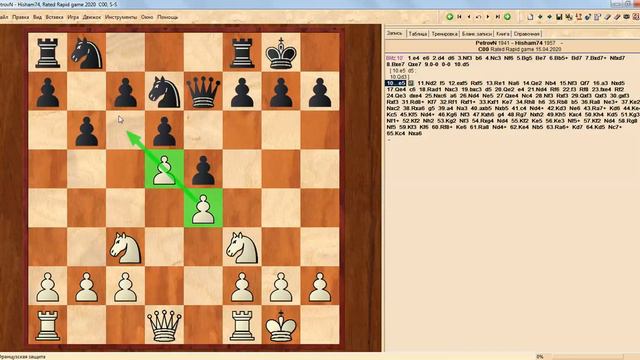Click the first eraser-shaped toolbar icon
This screenshot has width=640, height=360.
click(x=607, y=17)
